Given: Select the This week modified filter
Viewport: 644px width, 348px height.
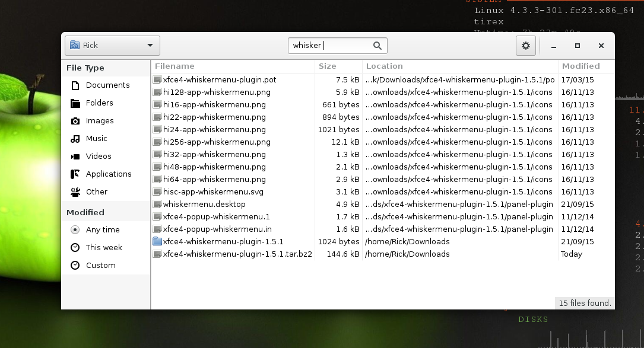Looking at the screenshot, I should point(104,248).
